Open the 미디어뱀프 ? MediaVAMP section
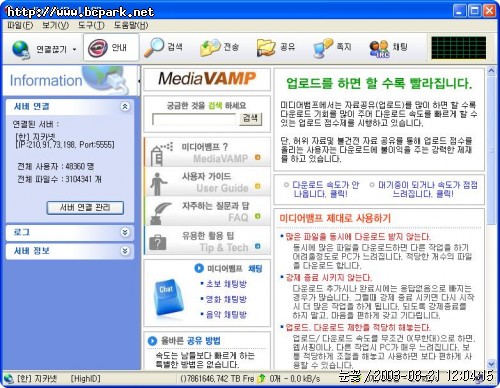This screenshot has height=388, width=500. point(207,152)
